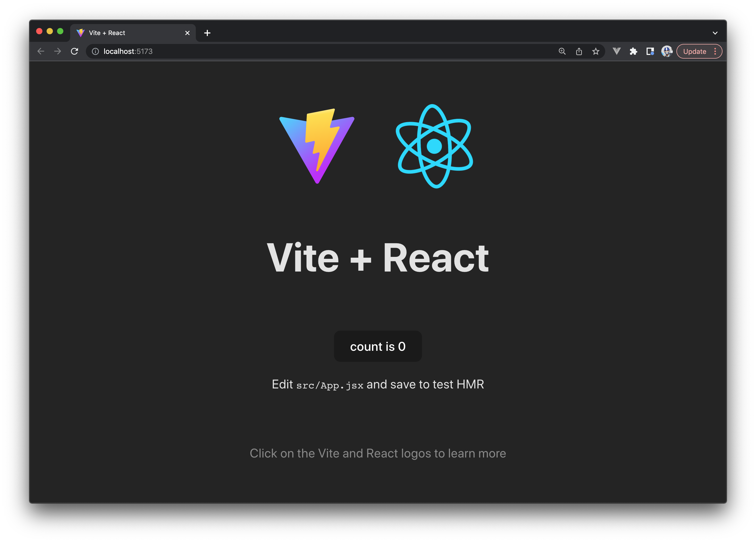Screen dimensions: 756x542
Task: Expand the browser profile/account dropdown
Action: point(666,52)
